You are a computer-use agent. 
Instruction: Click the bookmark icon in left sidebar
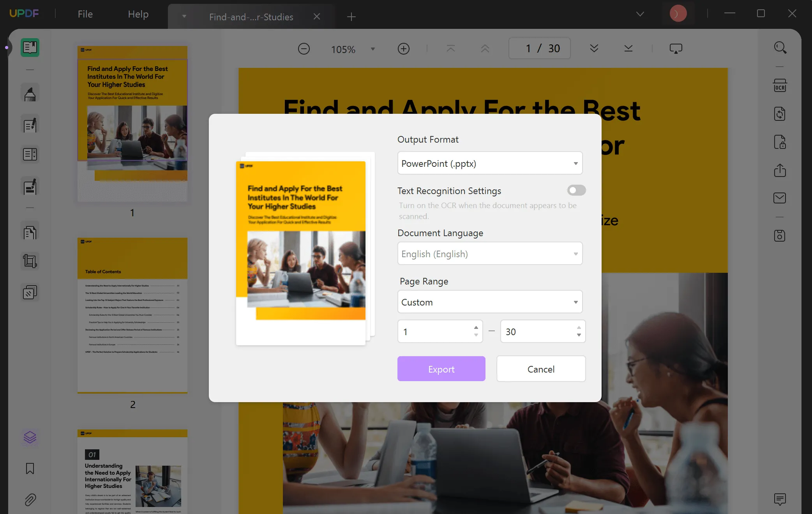[30, 468]
